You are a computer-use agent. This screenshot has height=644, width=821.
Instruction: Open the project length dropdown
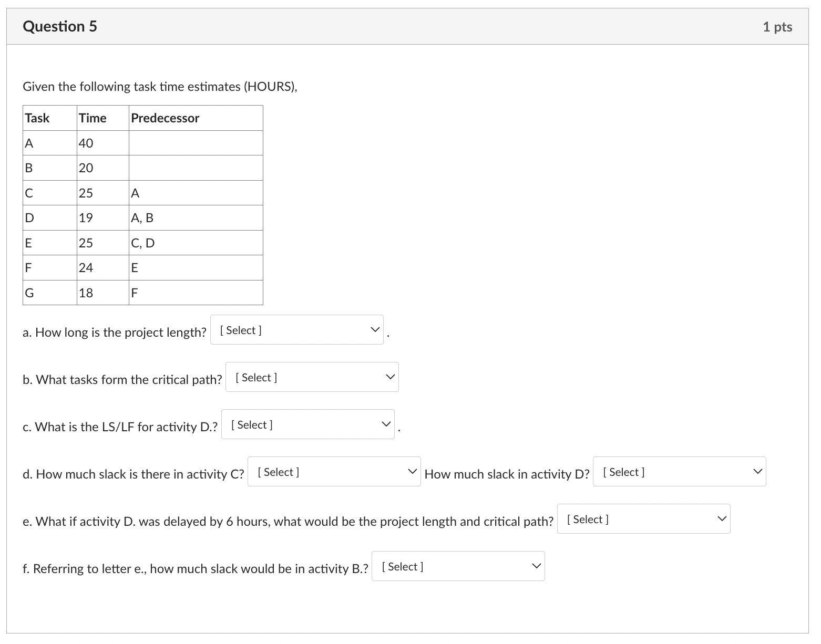pyautogui.click(x=296, y=329)
